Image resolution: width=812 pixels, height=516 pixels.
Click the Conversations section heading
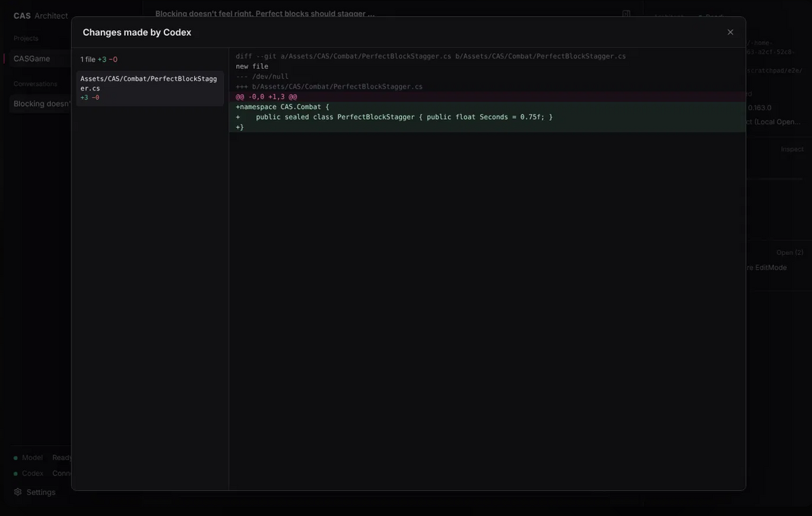(35, 84)
